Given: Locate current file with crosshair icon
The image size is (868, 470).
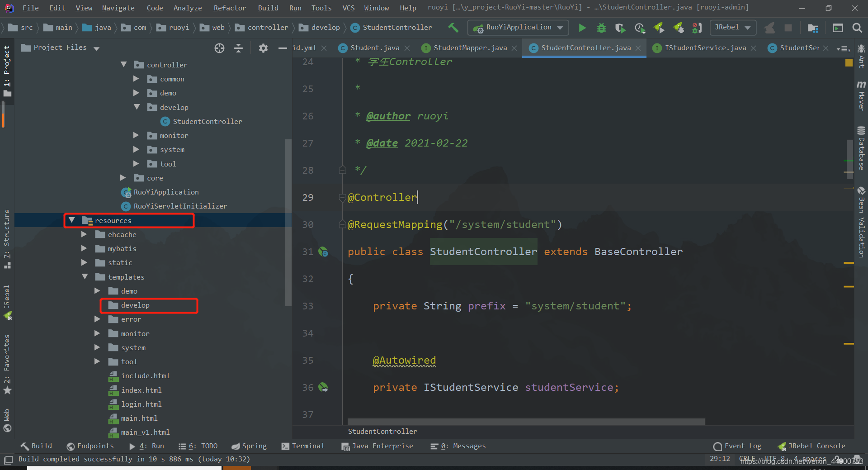Looking at the screenshot, I should click(x=219, y=48).
